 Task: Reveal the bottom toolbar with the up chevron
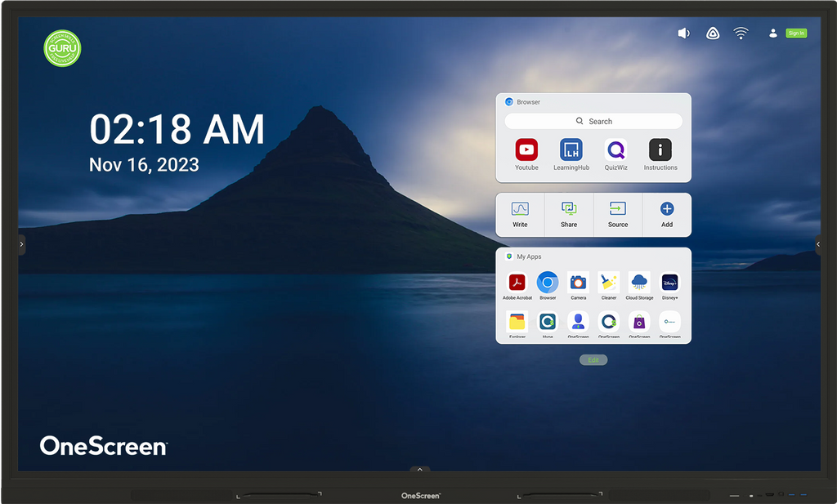419,469
